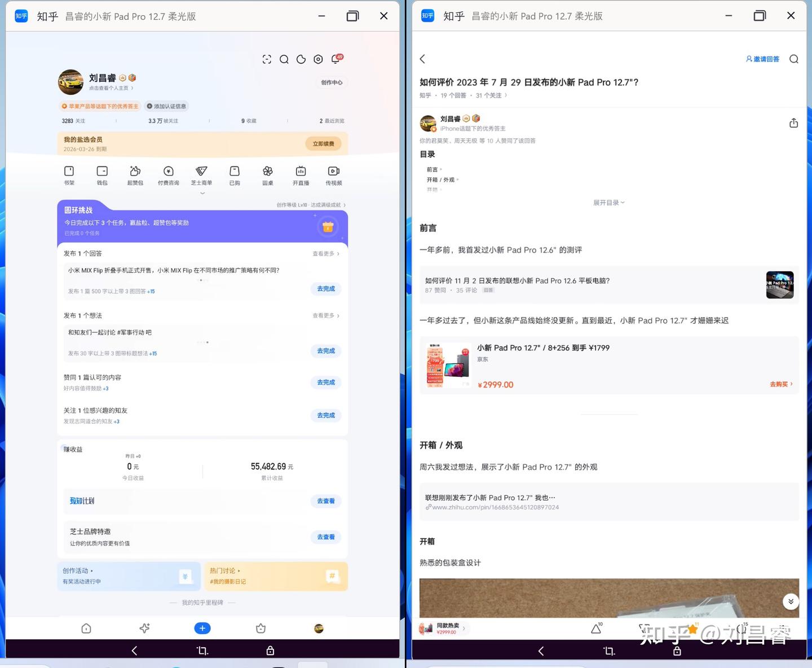
Task: Open the linked 联想刚刚发布了小新 Pad Pro 12.7 pin
Action: (609, 502)
